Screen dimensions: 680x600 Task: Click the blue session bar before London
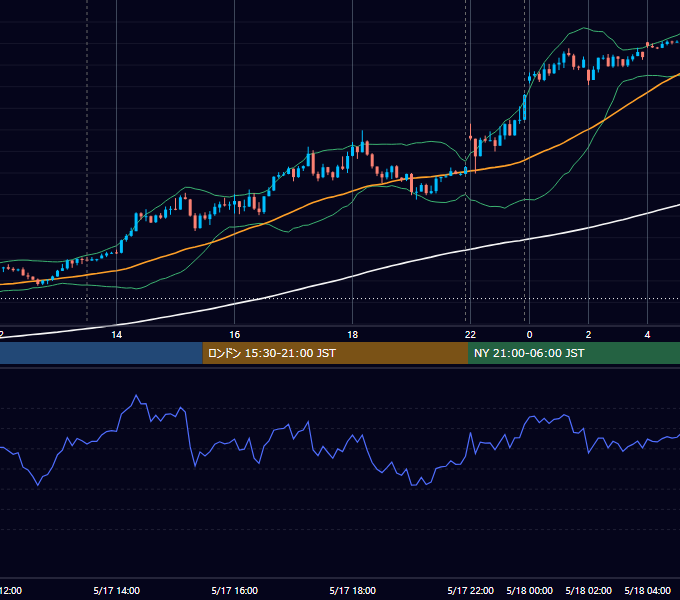101,353
